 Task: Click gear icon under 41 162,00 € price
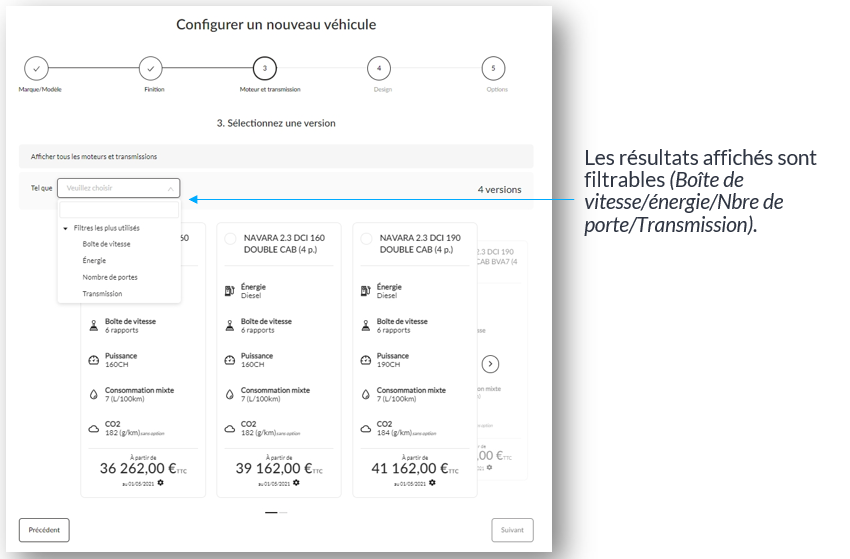tap(432, 483)
